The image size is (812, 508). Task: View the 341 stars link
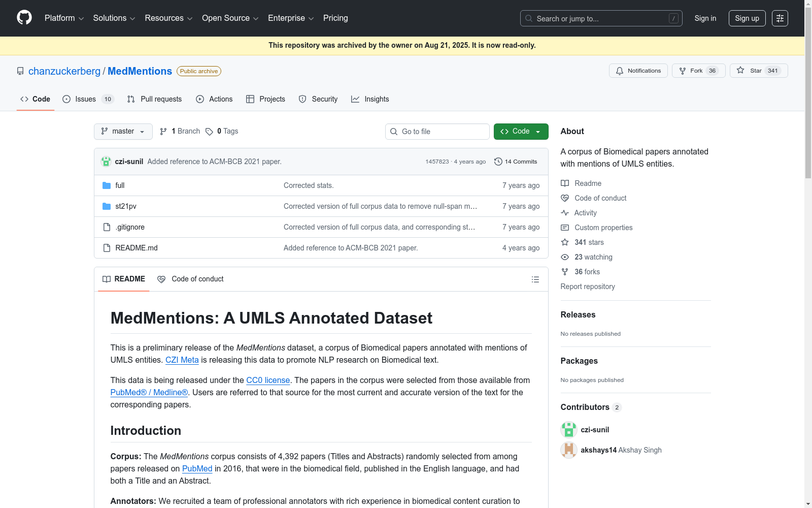point(583,242)
